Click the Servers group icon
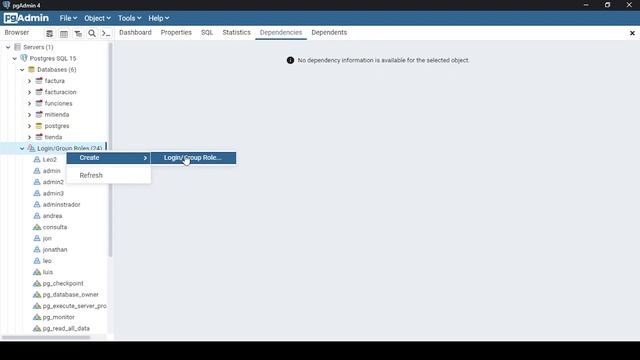640x360 pixels. pos(18,47)
